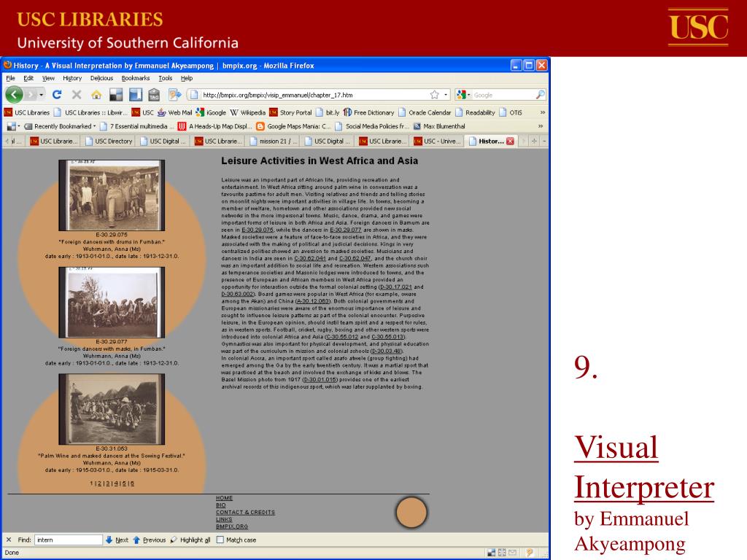747x560 pixels.
Task: Open the Google Maps Mania bookmark
Action: click(x=293, y=126)
